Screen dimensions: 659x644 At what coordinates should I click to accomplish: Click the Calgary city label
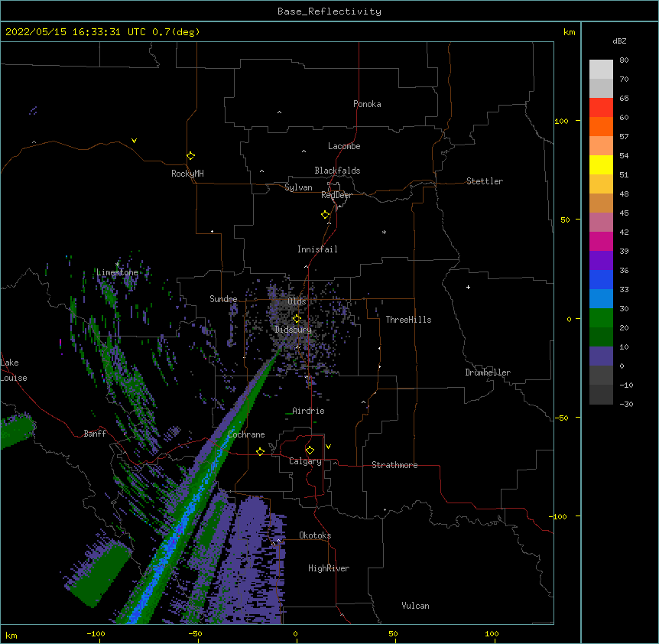305,461
